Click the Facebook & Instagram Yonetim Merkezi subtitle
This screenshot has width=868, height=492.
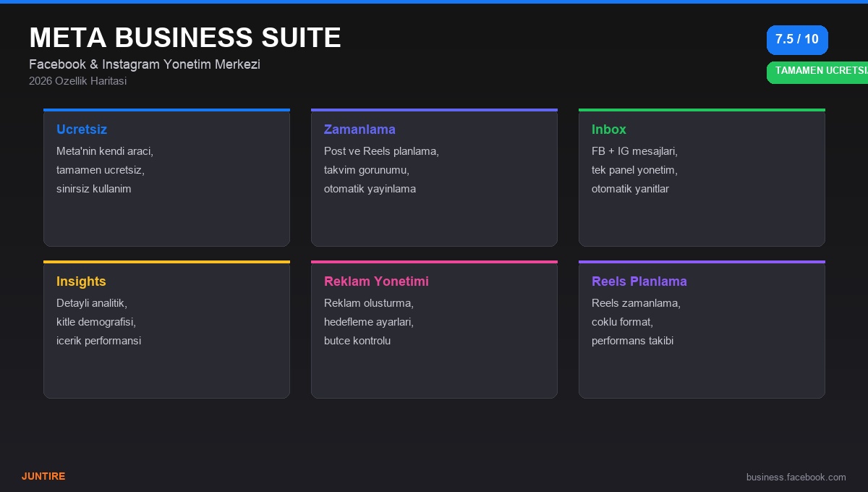pyautogui.click(x=145, y=64)
